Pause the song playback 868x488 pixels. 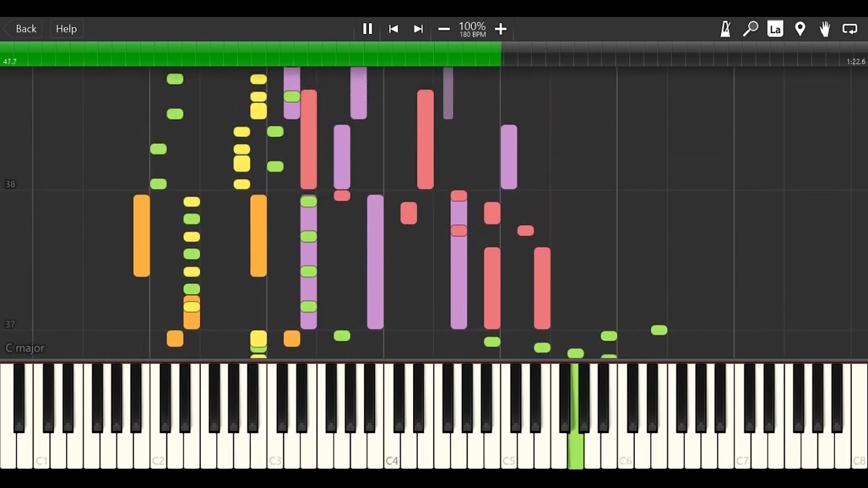point(368,28)
